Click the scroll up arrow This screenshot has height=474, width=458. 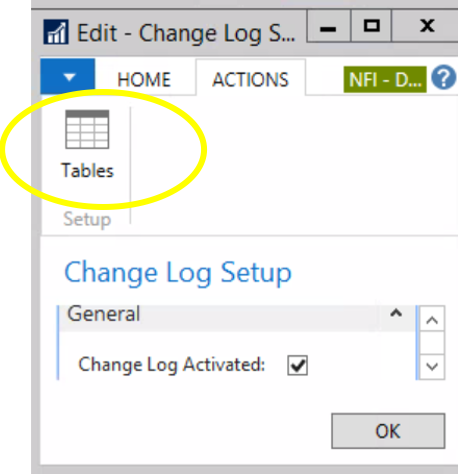[432, 320]
